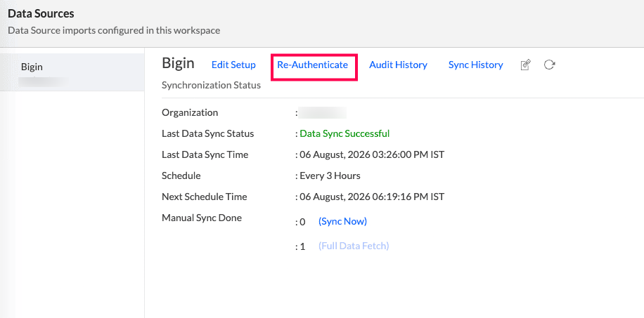Click the edit pencil icon beside Sync History

[525, 65]
